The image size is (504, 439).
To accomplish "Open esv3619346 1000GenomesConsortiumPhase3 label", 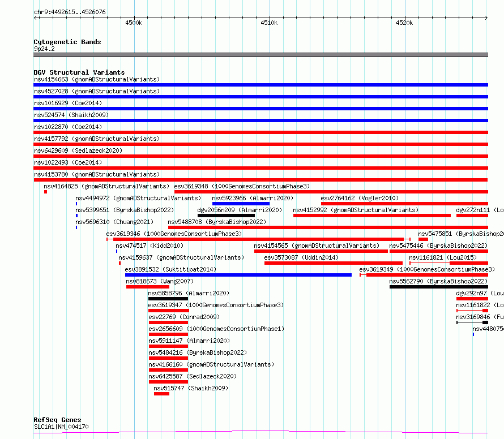I will 174,234.
